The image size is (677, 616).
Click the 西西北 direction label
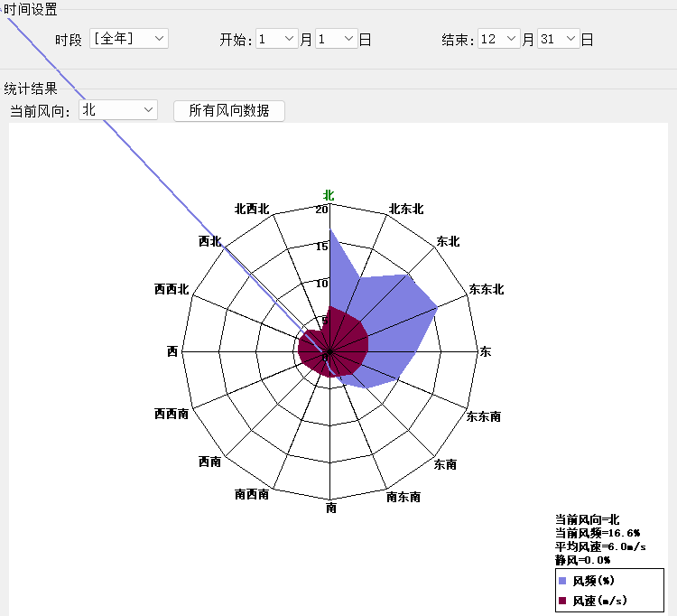[x=172, y=290]
